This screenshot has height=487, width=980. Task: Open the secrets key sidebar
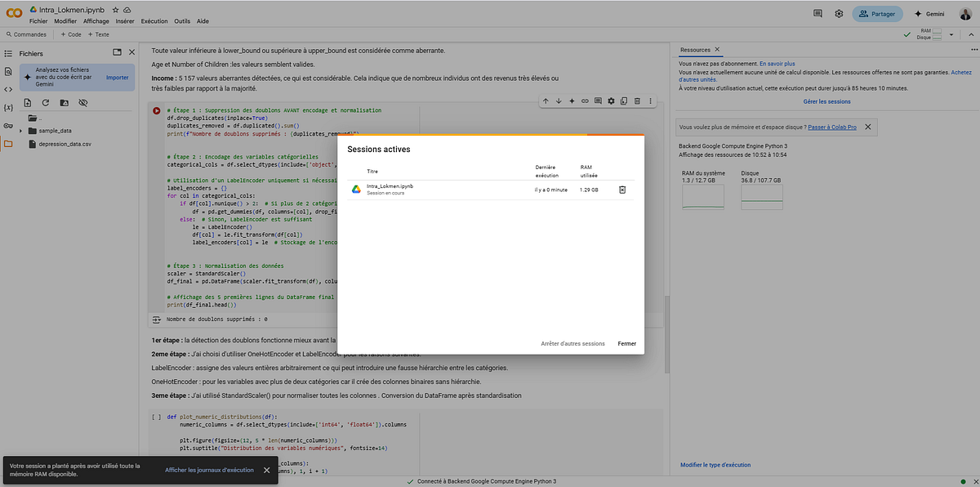[8, 125]
